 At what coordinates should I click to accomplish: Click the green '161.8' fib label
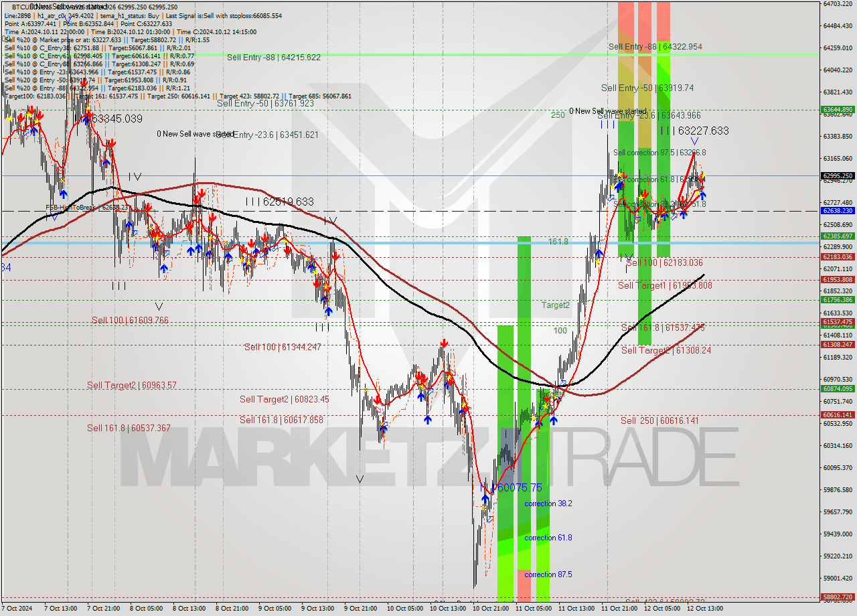tap(558, 242)
